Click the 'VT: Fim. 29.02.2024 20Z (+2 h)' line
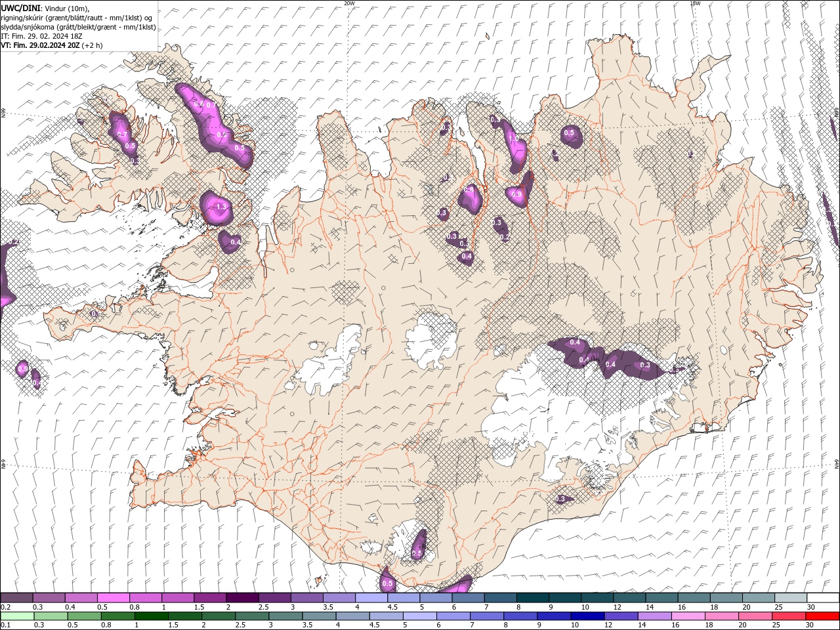 (51, 45)
